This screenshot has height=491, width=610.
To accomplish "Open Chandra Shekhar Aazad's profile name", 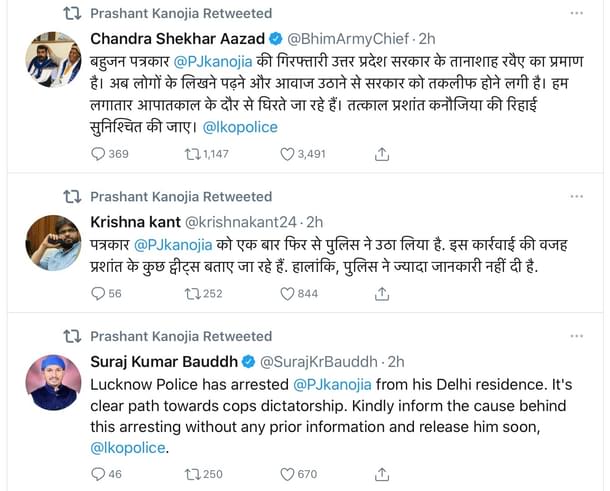I will point(176,38).
